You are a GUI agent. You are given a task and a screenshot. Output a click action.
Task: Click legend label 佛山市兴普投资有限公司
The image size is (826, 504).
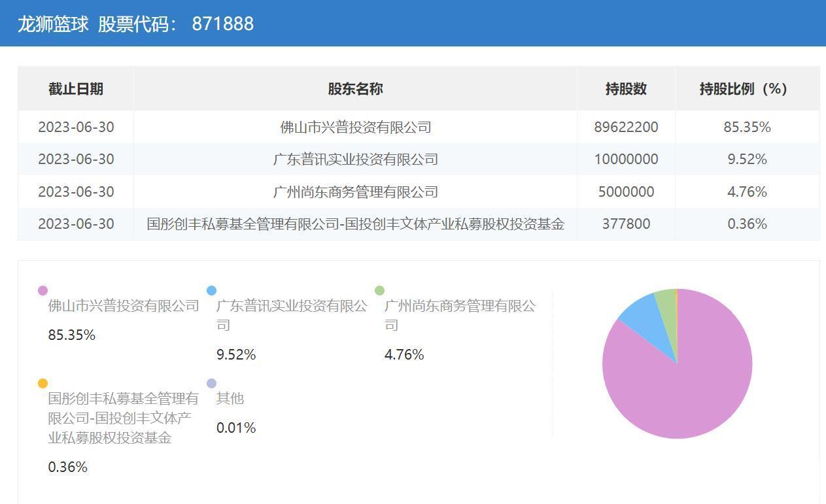[x=124, y=306]
